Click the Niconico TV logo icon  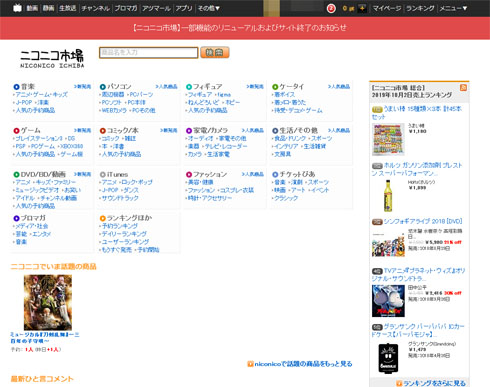click(17, 8)
